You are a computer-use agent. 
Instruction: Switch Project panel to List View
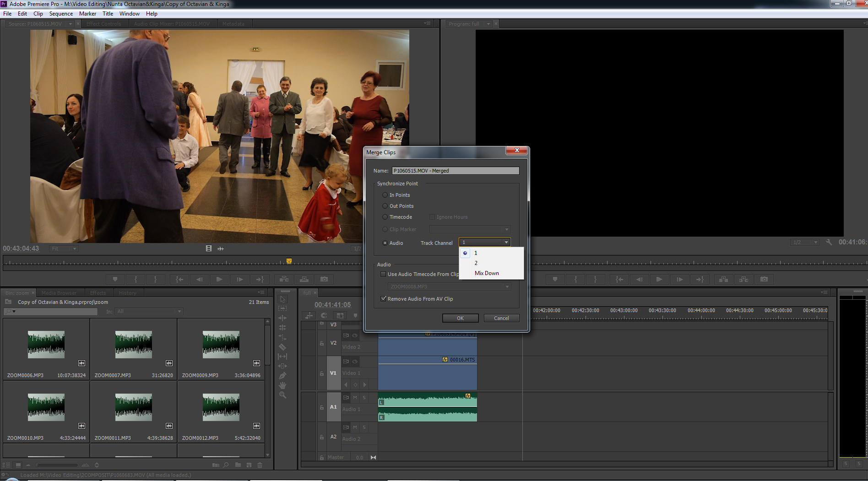tap(6, 465)
